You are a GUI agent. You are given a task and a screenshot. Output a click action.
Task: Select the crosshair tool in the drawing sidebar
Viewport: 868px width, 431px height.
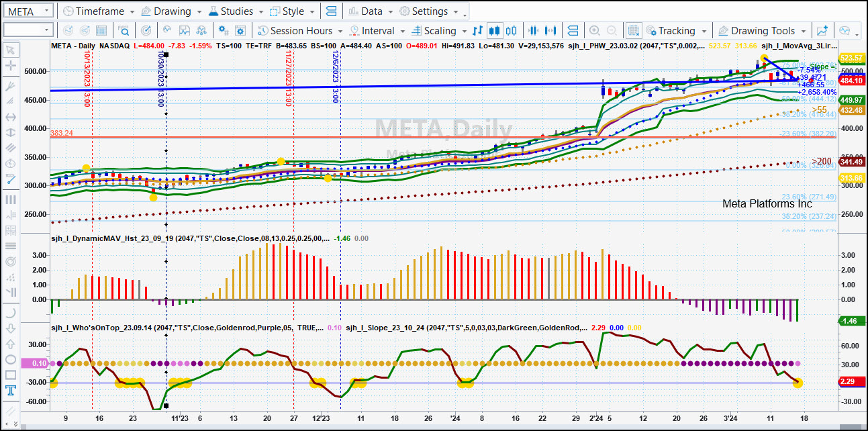(x=11, y=66)
